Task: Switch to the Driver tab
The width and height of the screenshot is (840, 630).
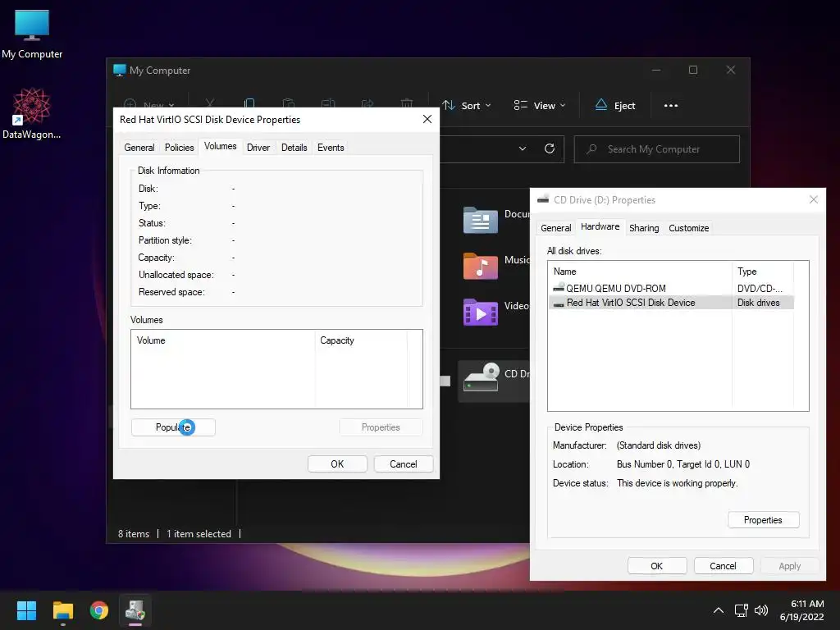Action: point(258,148)
